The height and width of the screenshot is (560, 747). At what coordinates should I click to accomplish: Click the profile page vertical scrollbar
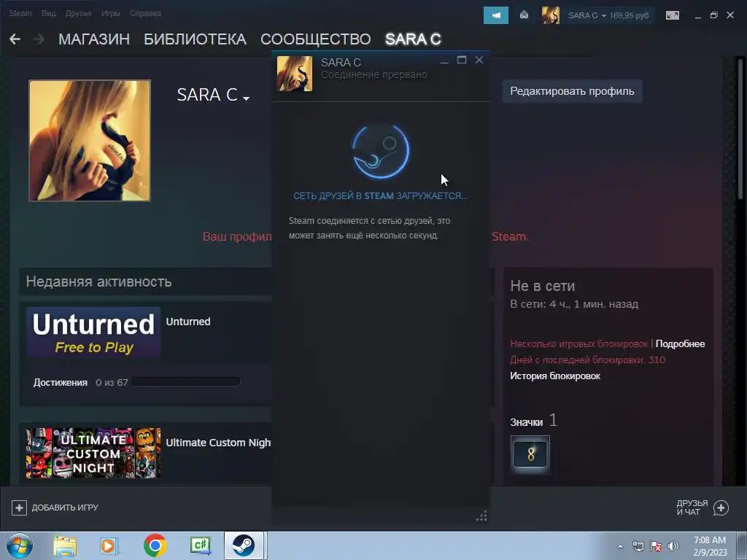[x=741, y=128]
